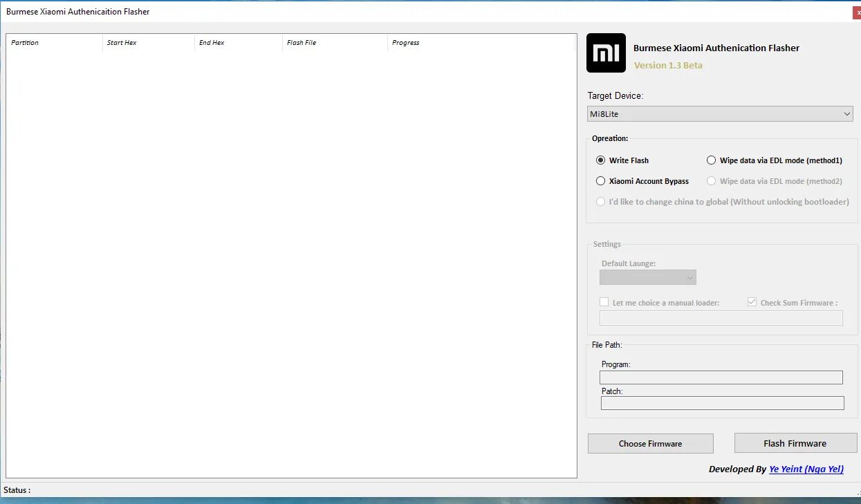
Task: Sort by the Partition column header
Action: click(x=55, y=43)
